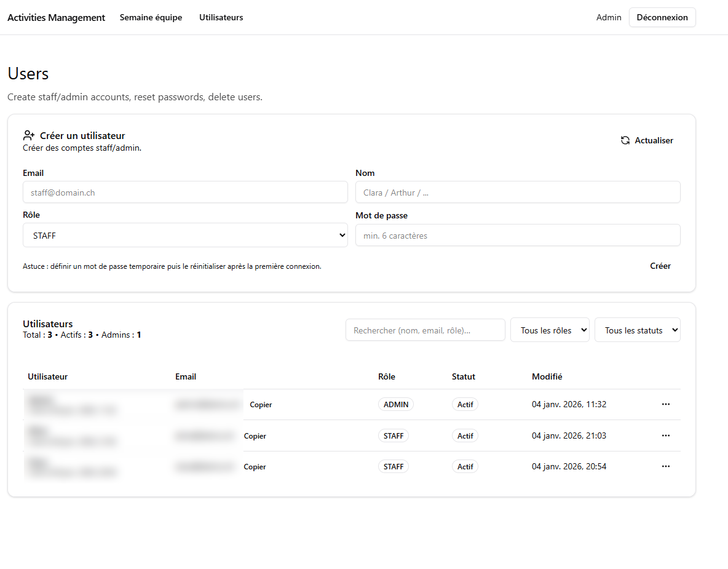
Task: Open the Tous les rôles filter
Action: pos(550,330)
